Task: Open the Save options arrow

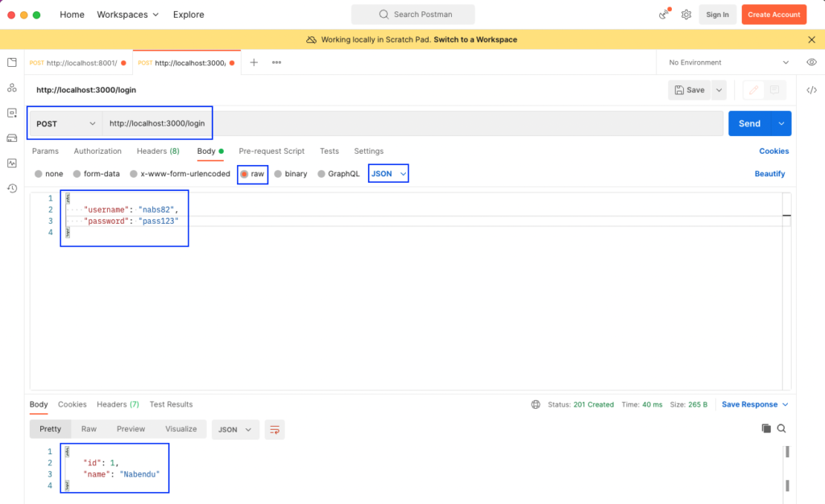Action: 719,90
